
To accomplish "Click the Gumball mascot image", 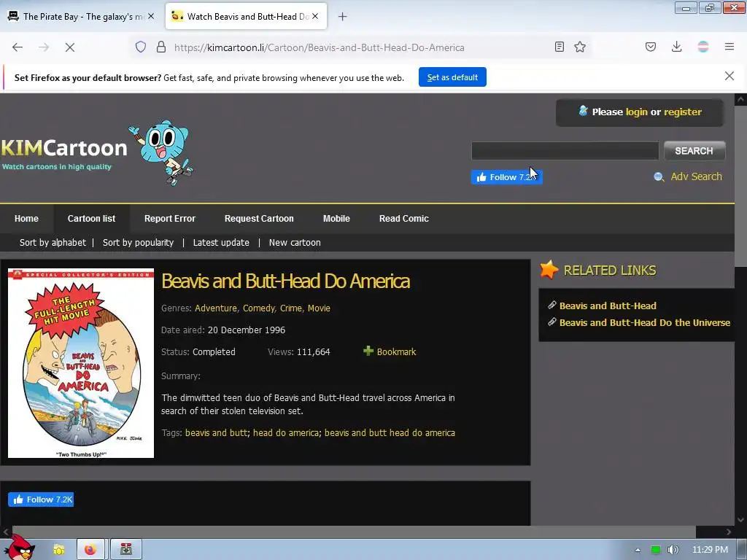I will pos(162,152).
